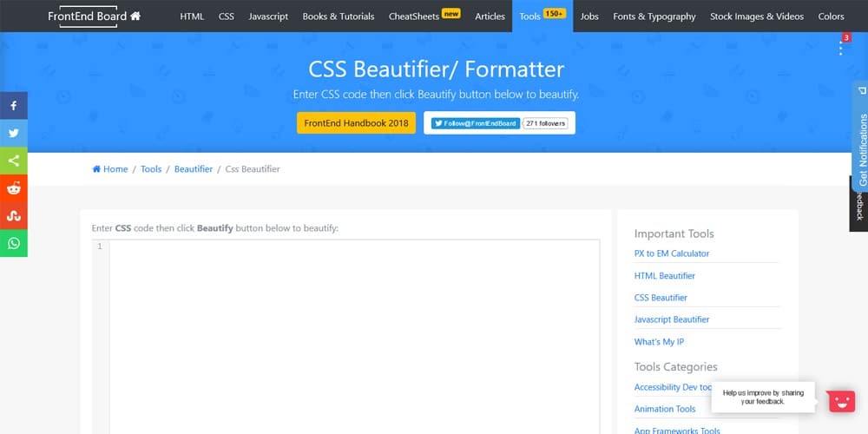Go to Fonts & Typography section
The height and width of the screenshot is (434, 868).
(654, 16)
